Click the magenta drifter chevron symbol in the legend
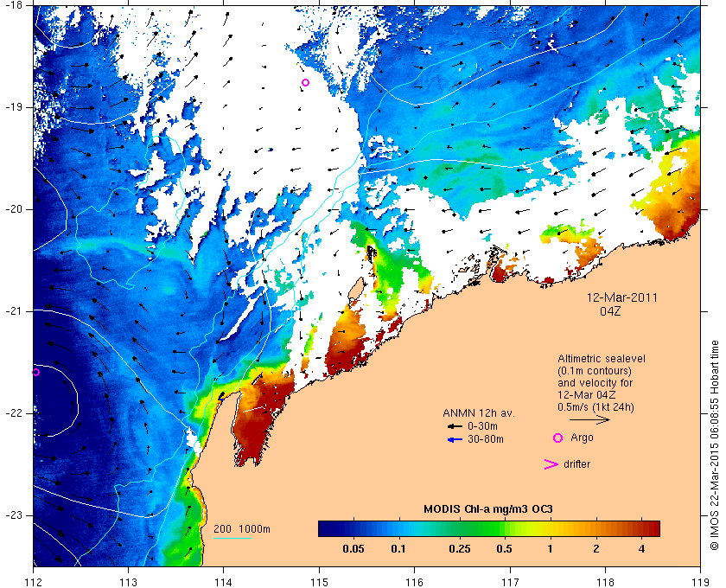The image size is (726, 588). click(x=551, y=464)
